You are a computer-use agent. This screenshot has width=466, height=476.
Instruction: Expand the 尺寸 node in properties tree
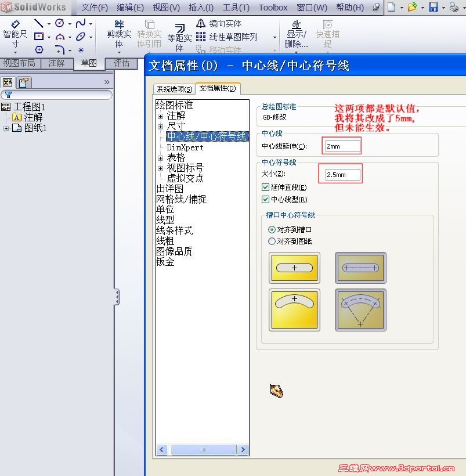(x=161, y=127)
